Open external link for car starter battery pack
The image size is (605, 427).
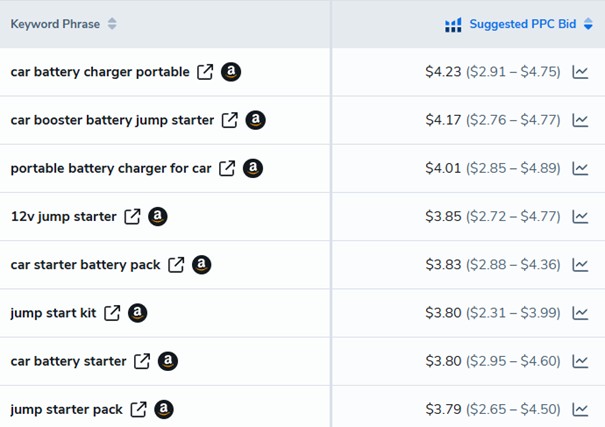click(x=176, y=265)
